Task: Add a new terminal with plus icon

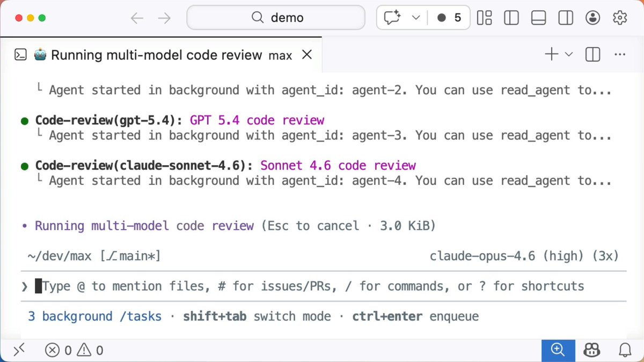Action: click(x=551, y=54)
